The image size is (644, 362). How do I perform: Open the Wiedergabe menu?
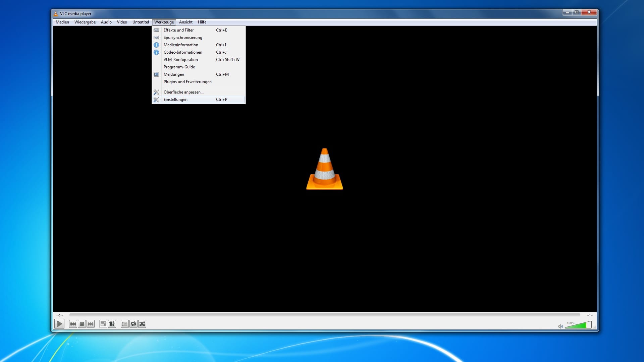(85, 22)
